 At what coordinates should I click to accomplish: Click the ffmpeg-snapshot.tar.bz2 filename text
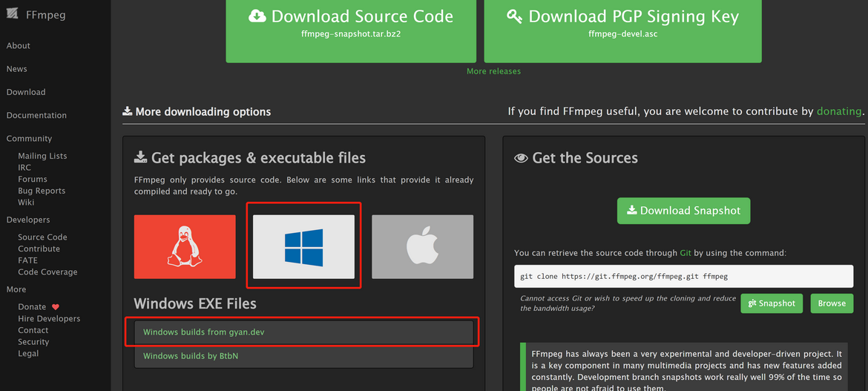[351, 34]
